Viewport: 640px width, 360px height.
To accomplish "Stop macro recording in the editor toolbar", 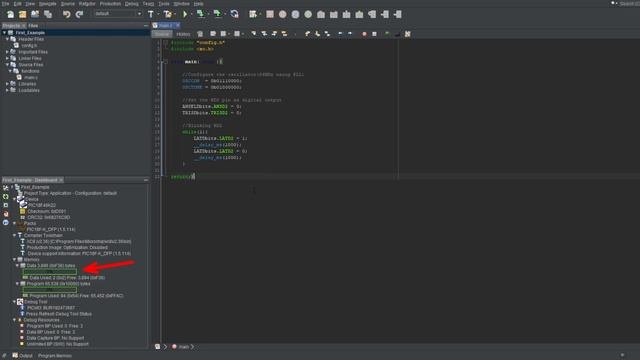I will click(374, 34).
